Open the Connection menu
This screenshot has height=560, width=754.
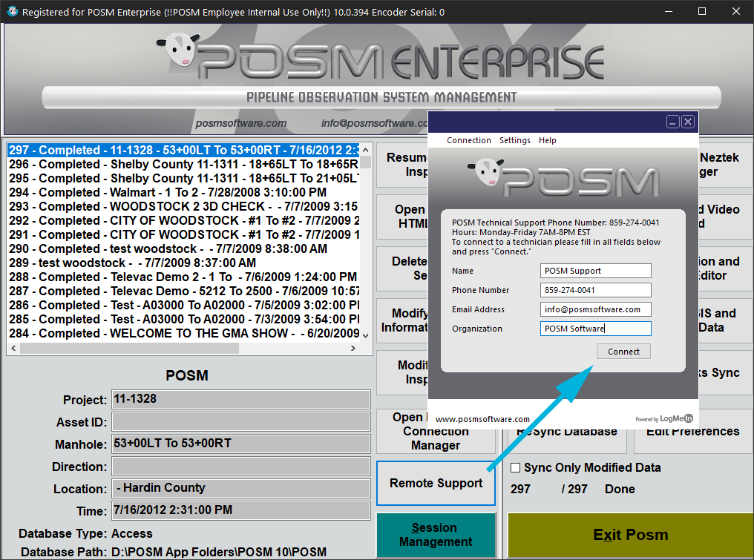[x=469, y=140]
